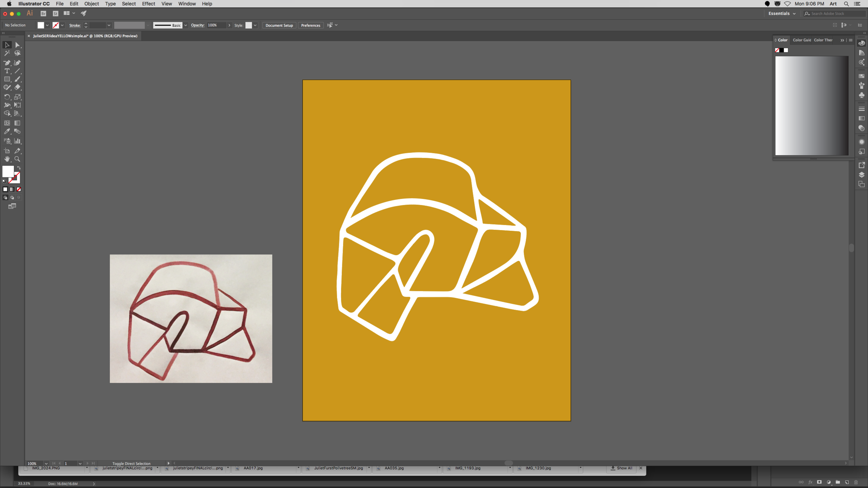Select the Free Transform tool
The height and width of the screenshot is (488, 868).
pyautogui.click(x=17, y=105)
